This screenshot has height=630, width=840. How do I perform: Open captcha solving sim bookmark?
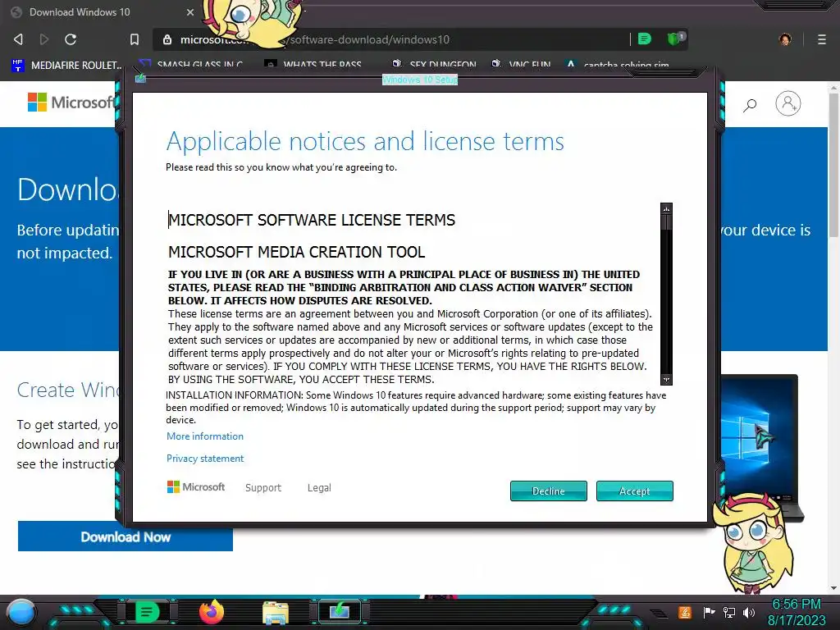click(617, 65)
